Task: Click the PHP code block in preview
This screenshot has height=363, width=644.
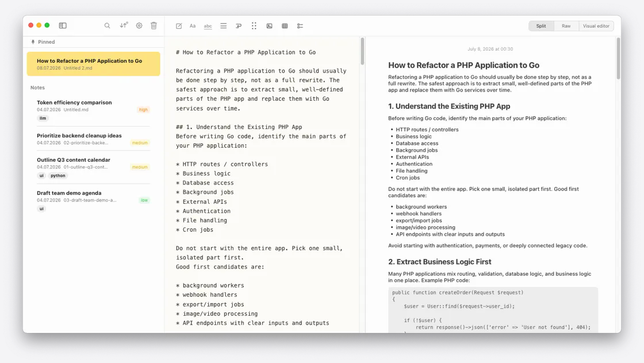Action: [493, 309]
